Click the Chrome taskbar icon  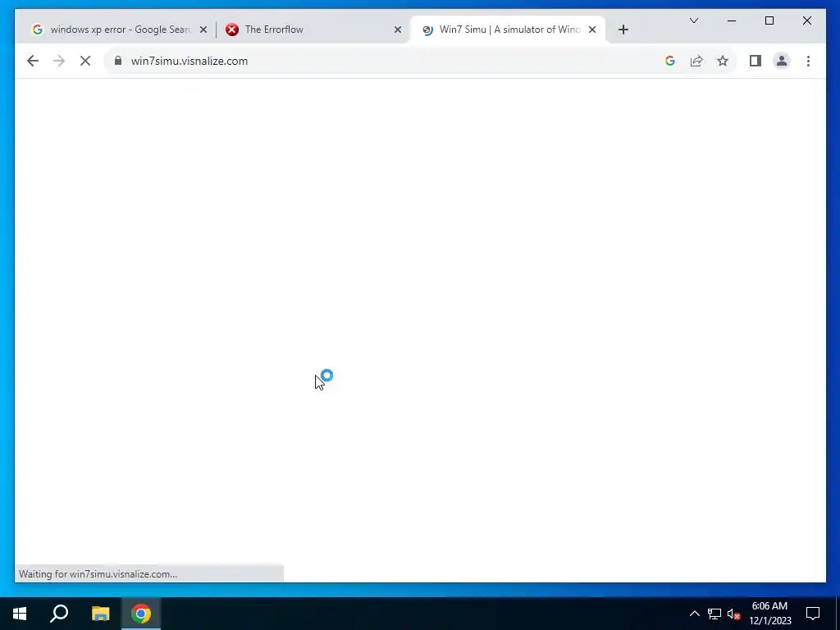click(x=141, y=614)
